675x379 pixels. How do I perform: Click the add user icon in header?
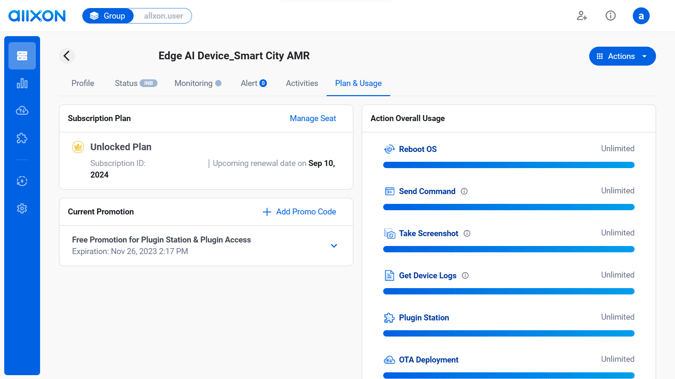(582, 16)
